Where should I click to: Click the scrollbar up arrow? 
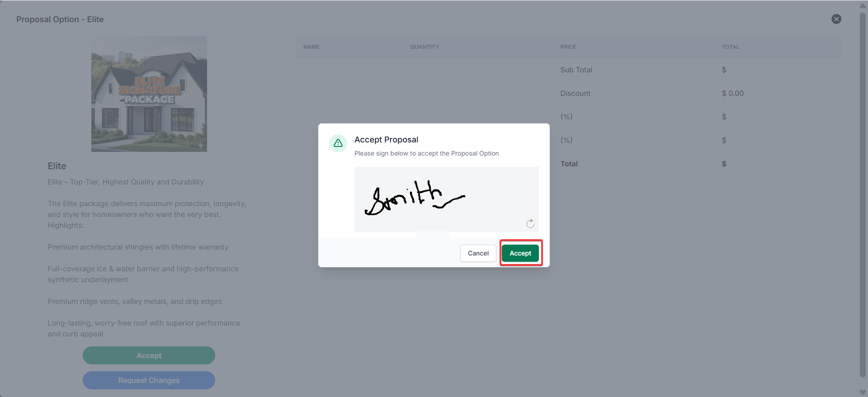863,6
